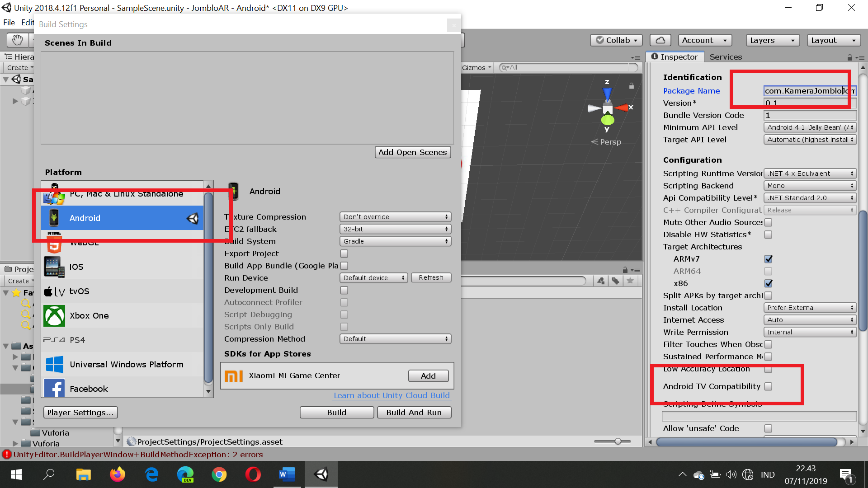This screenshot has height=488, width=868.
Task: Open Windows Start menu
Action: click(16, 474)
